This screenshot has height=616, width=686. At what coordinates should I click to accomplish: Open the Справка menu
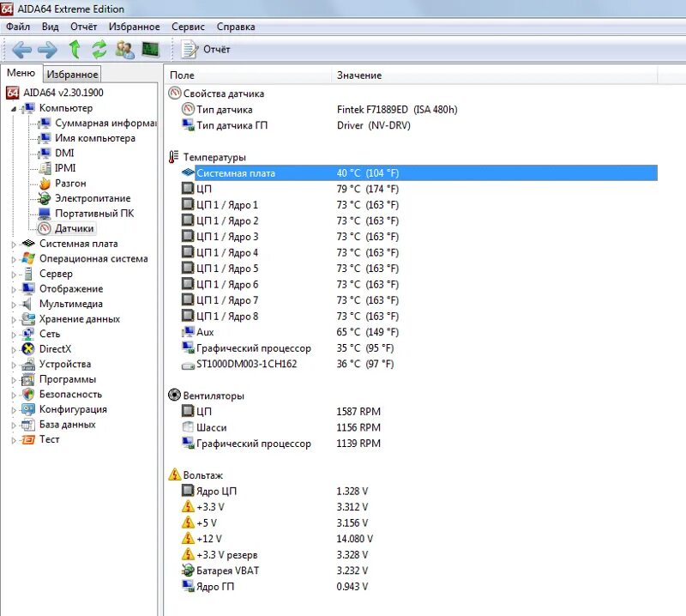[235, 27]
